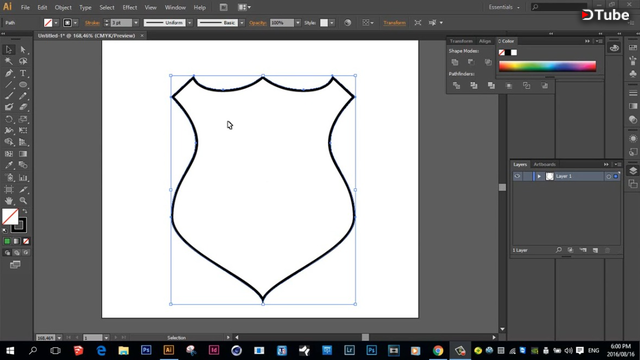Open Uniform variable width profile dropdown
The width and height of the screenshot is (640, 360).
[189, 23]
